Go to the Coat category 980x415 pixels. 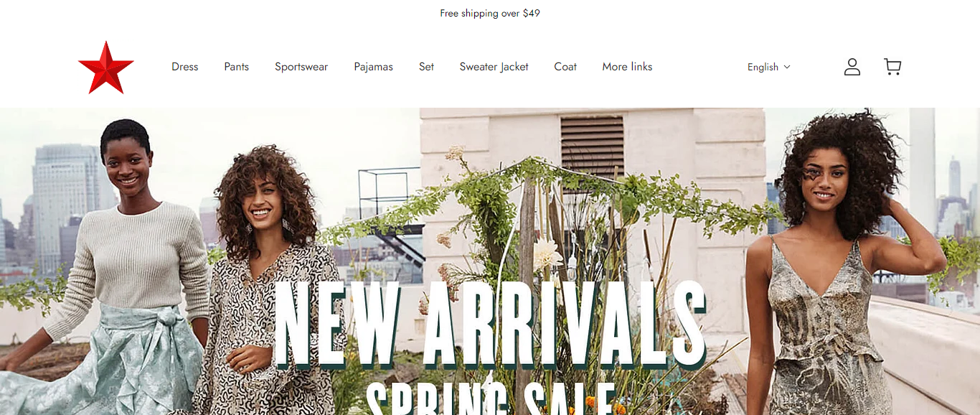coord(565,67)
